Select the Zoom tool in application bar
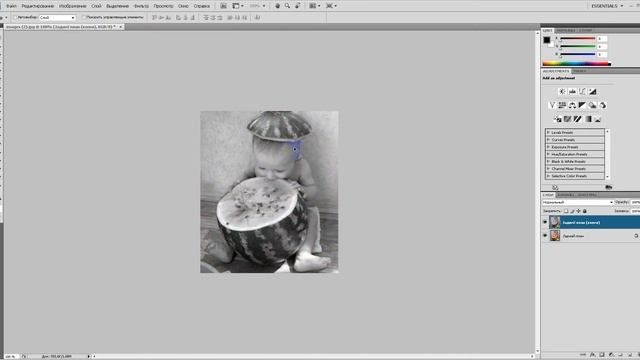This screenshot has height=360, width=640. [287, 6]
